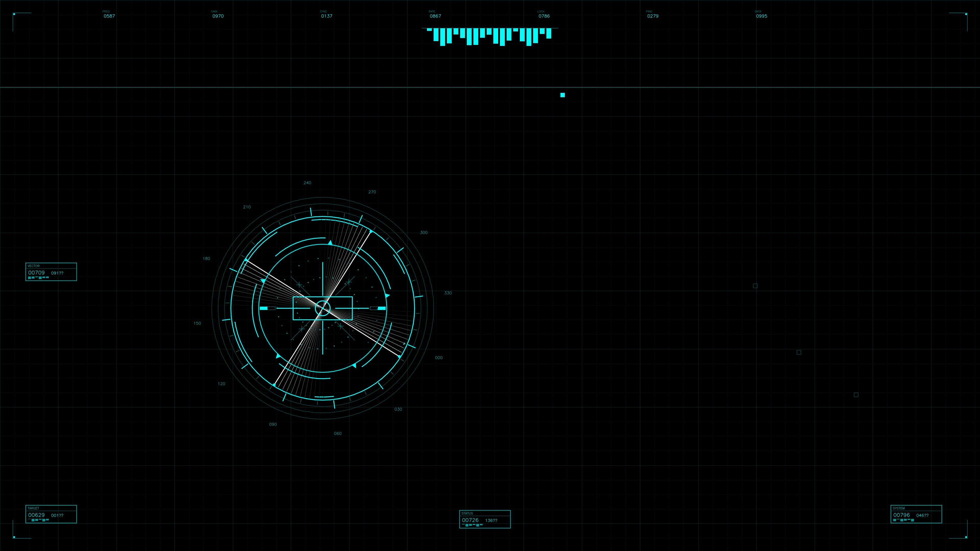
Task: Toggle the small hollow square near VECTOR panel
Action: coord(755,286)
